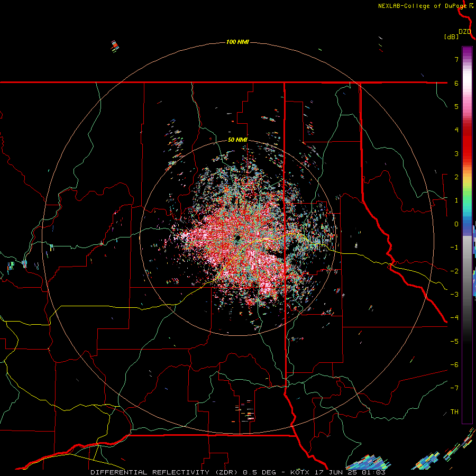The width and height of the screenshot is (476, 476).
Task: Click the positive 6 scale value
Action: point(456,83)
